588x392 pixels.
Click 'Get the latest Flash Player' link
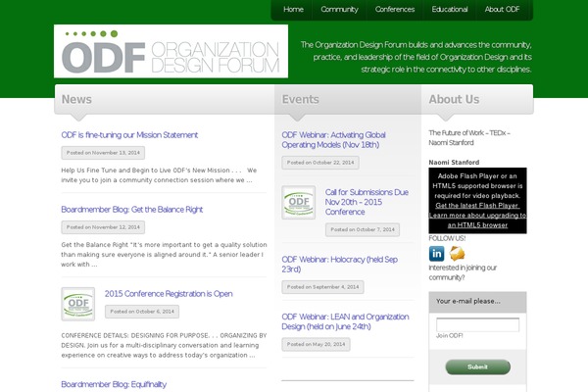477,206
